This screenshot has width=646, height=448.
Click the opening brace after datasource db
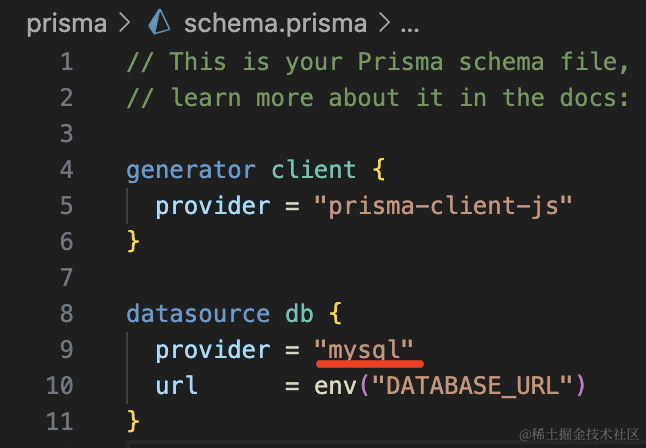click(x=335, y=314)
